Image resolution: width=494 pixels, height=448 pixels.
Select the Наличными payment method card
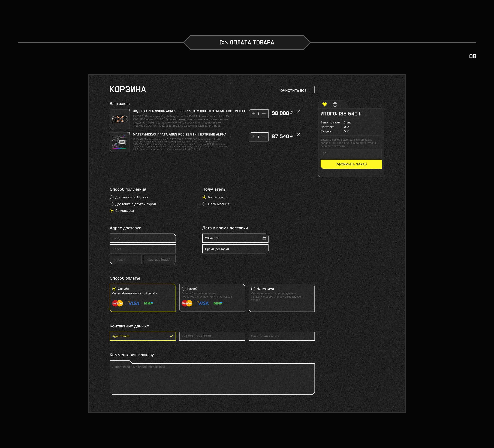pos(282,298)
